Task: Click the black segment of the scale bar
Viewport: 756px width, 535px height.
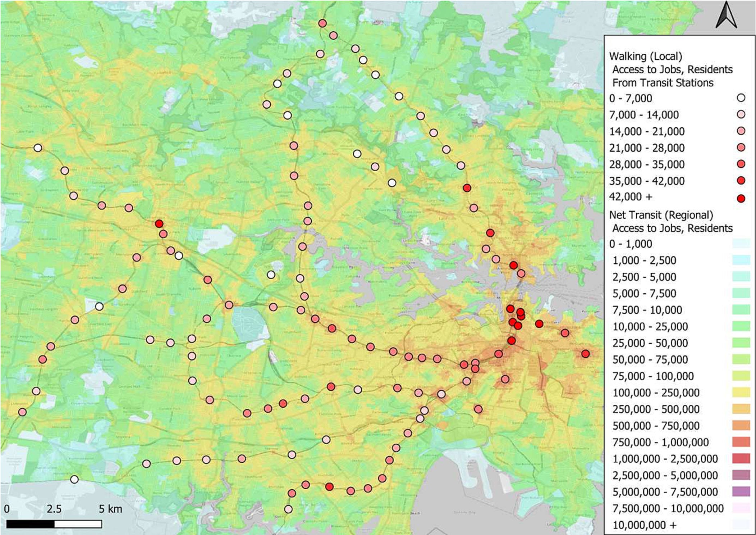Action: tap(30, 524)
